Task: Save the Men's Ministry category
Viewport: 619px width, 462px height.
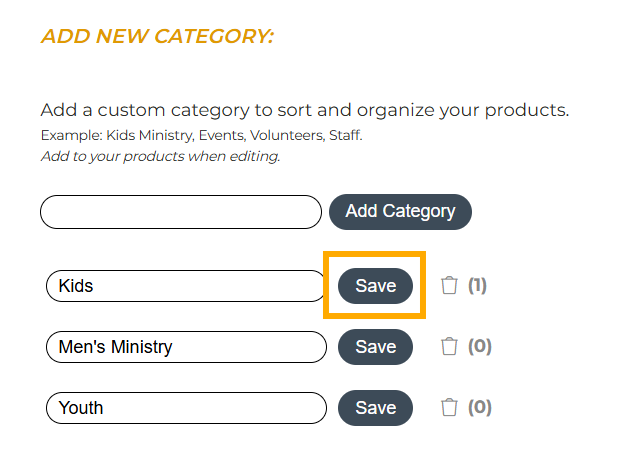Action: tap(375, 347)
